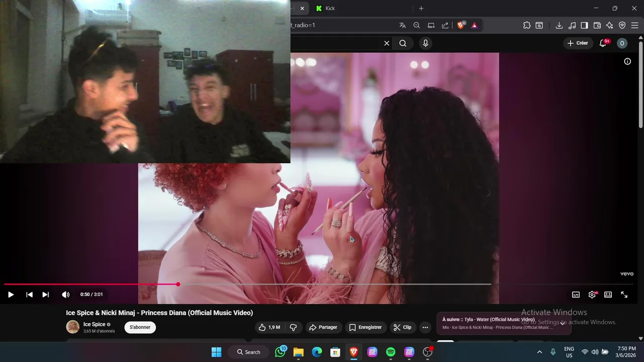This screenshot has width=644, height=362.
Task: Click the Ice Spice channel avatar
Action: click(73, 327)
